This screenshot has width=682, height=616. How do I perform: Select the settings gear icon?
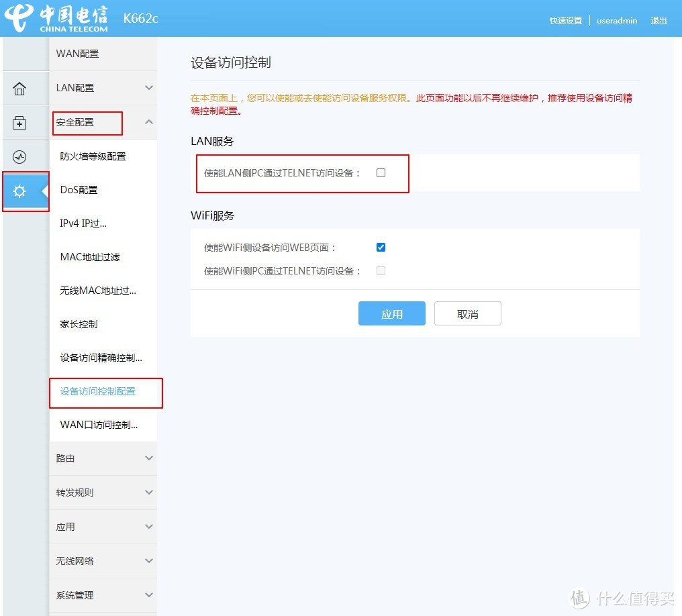[x=20, y=191]
